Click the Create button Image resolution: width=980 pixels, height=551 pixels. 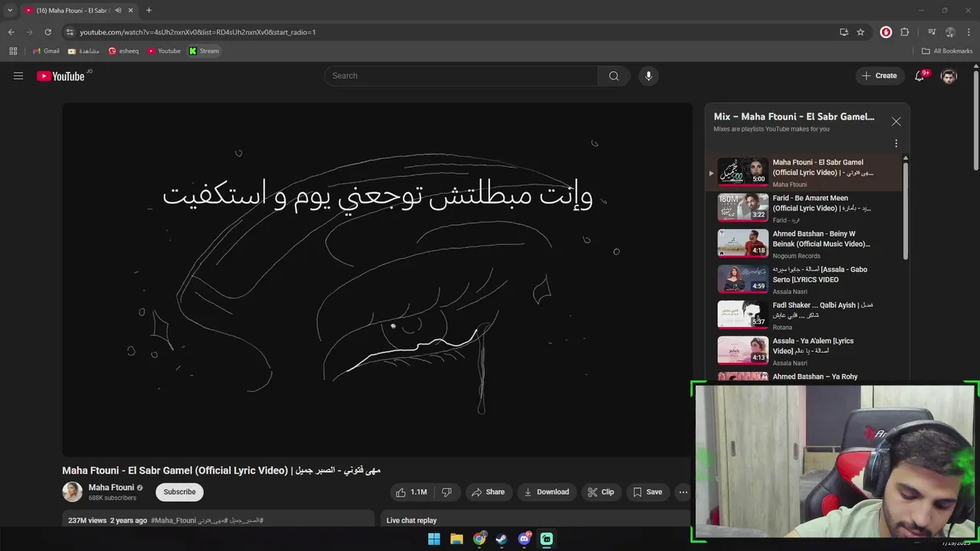(x=879, y=76)
